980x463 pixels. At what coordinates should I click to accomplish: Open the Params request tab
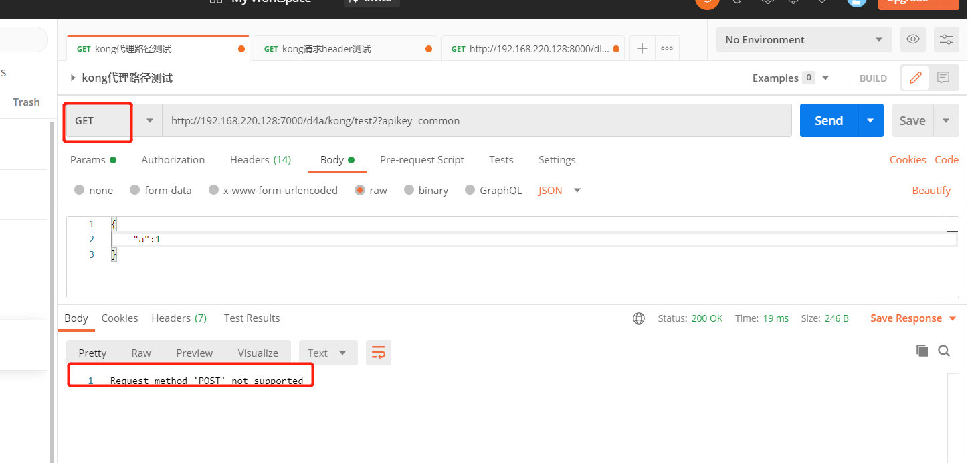pos(93,159)
